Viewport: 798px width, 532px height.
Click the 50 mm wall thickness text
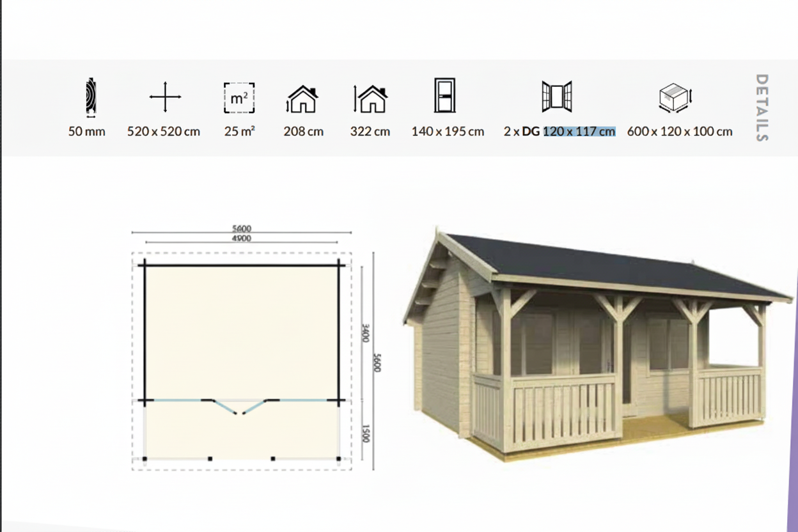pyautogui.click(x=87, y=132)
